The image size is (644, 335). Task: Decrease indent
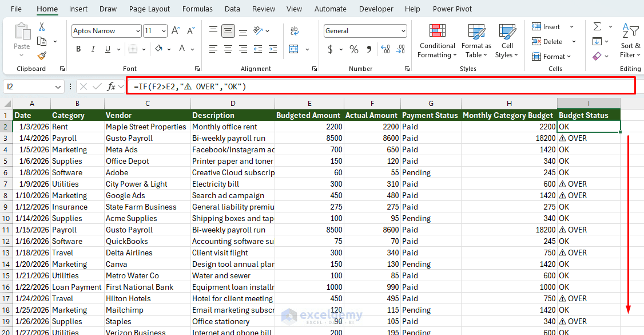point(258,49)
